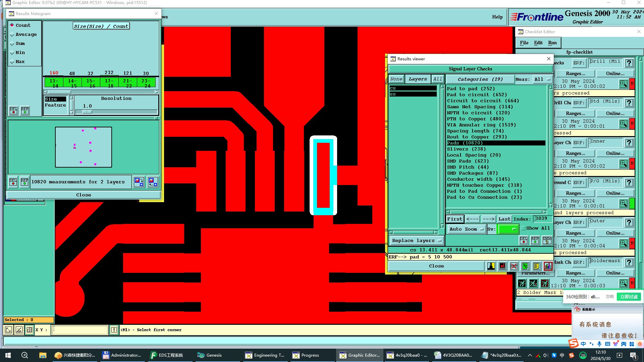Click the green numbered page icon in Results viewer

click(x=525, y=266)
